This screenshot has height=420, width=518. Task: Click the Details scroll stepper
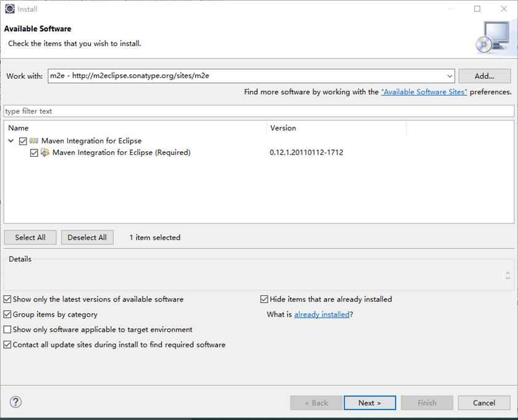[x=508, y=275]
